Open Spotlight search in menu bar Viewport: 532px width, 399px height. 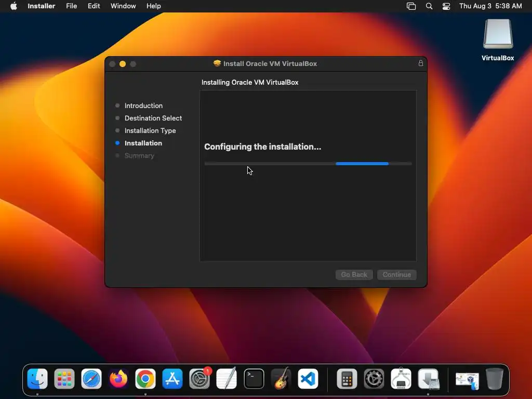429,6
